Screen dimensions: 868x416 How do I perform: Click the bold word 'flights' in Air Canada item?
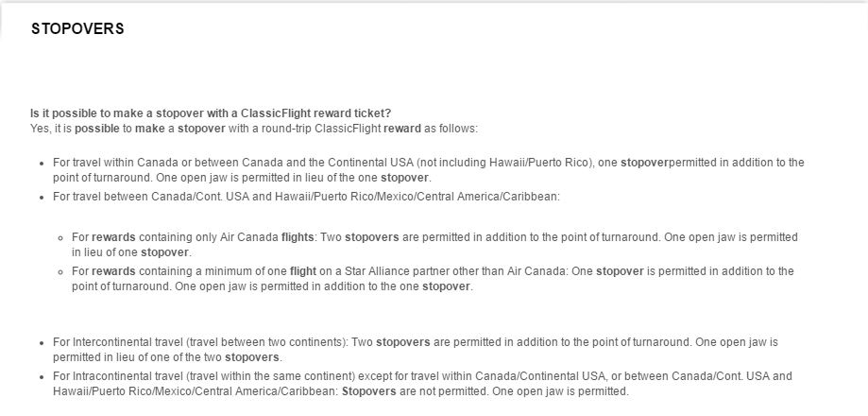298,237
